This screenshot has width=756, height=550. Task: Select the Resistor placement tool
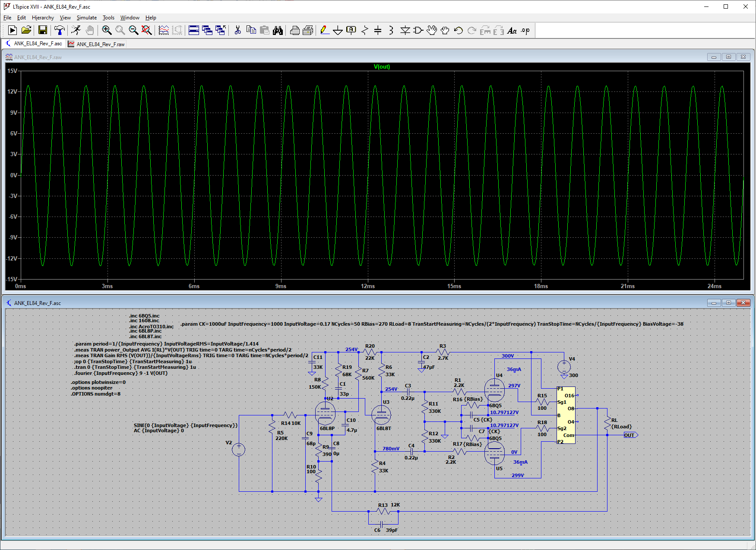pos(365,30)
